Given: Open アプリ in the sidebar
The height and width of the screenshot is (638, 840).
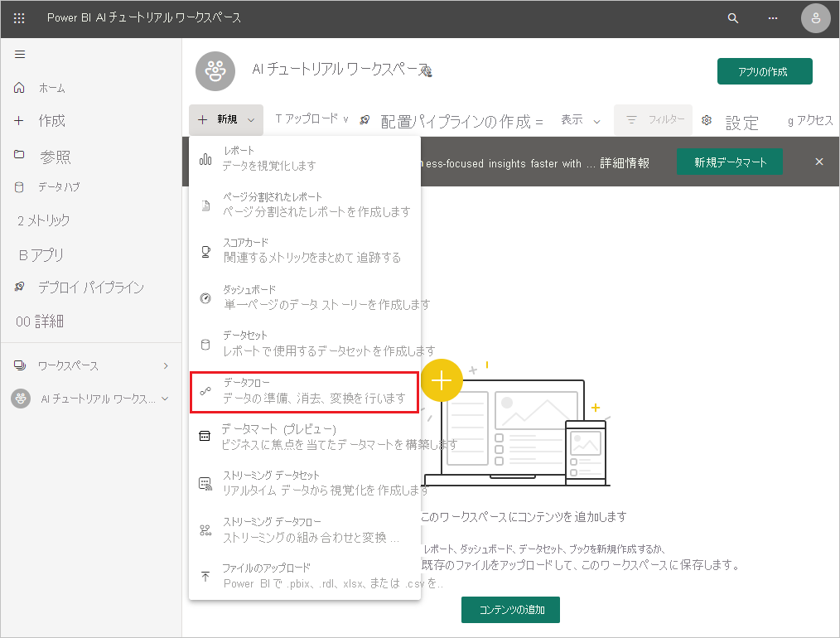Looking at the screenshot, I should 41,255.
